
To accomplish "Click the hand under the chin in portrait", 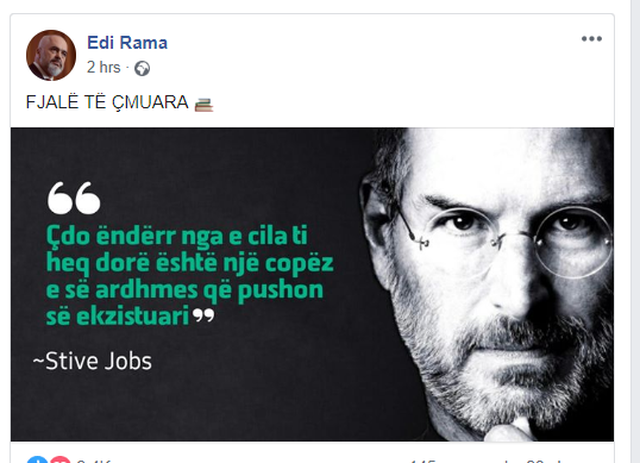I will pos(510,432).
